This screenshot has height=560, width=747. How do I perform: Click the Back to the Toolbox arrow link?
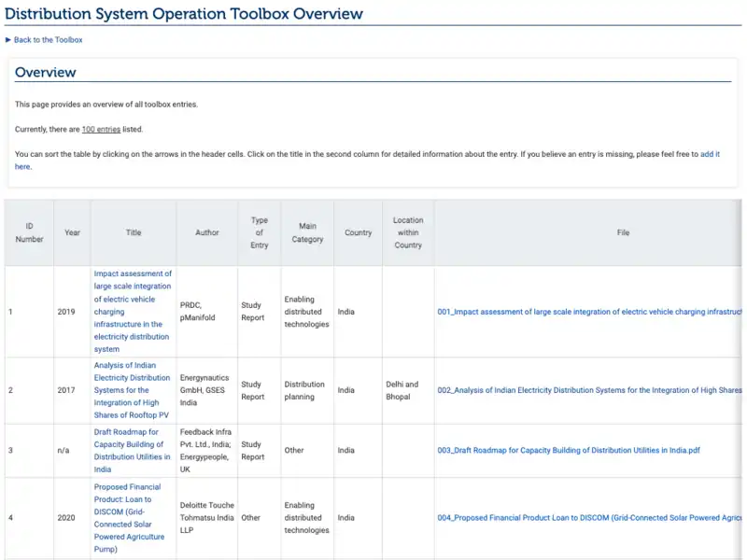[48, 40]
